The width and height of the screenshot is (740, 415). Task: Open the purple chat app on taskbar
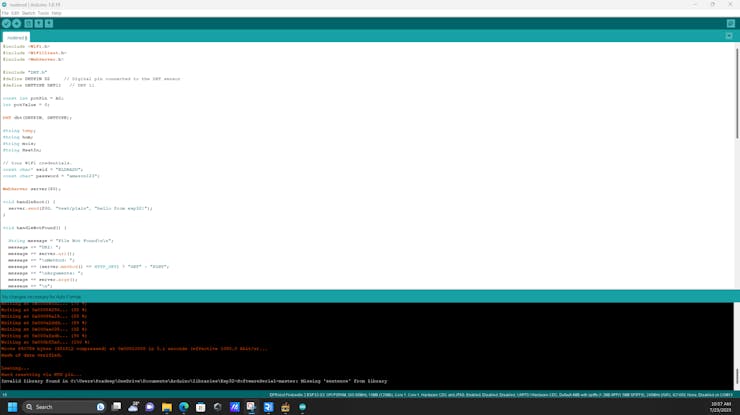point(150,407)
